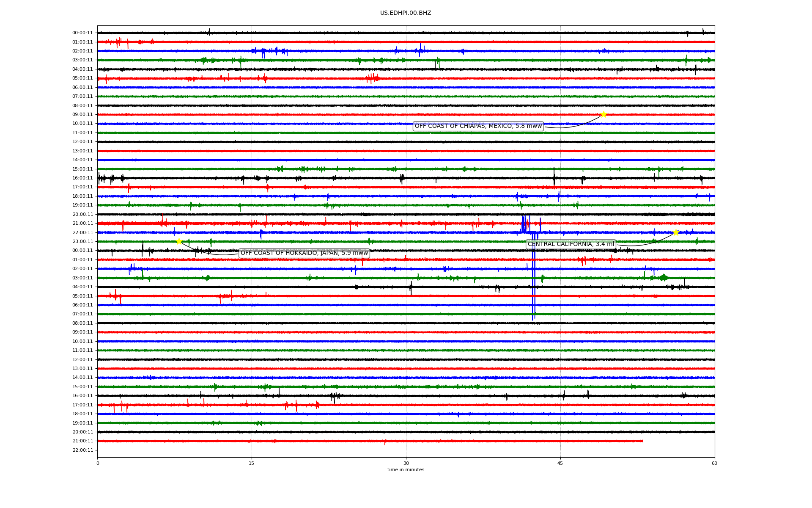Click the final 22:00:11 label with no trace
Screen dimensions: 812x508
click(x=82, y=450)
